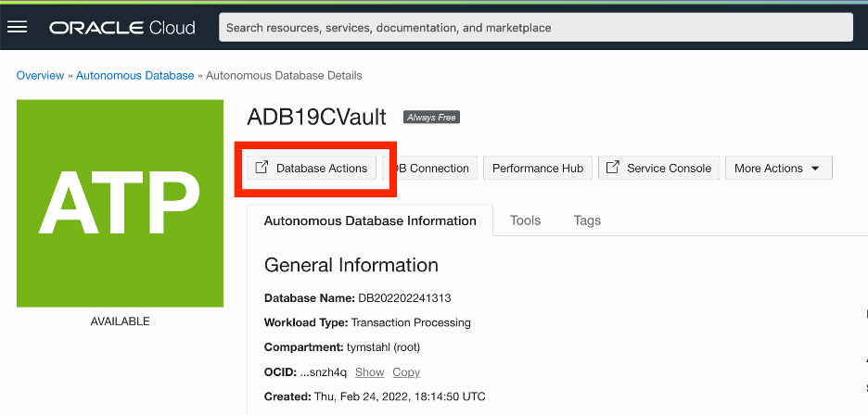Image resolution: width=868 pixels, height=415 pixels.
Task: Click the compartment tymstahl (root) text
Action: pos(383,347)
